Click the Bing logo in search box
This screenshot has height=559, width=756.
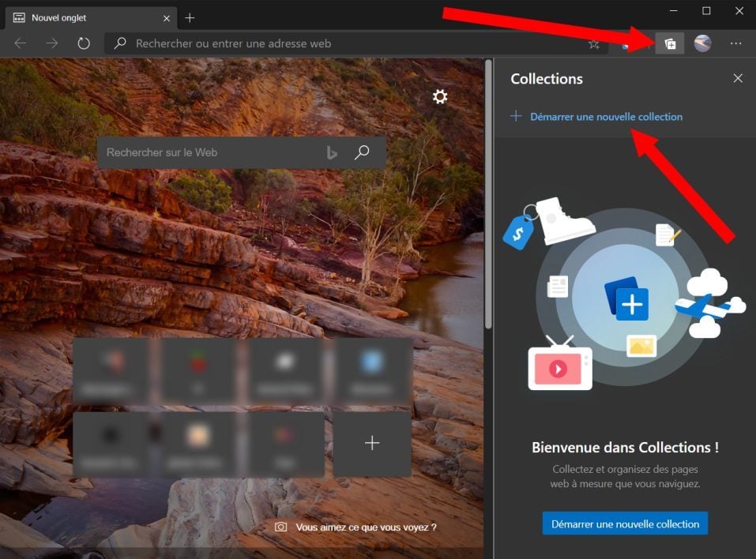pos(332,152)
